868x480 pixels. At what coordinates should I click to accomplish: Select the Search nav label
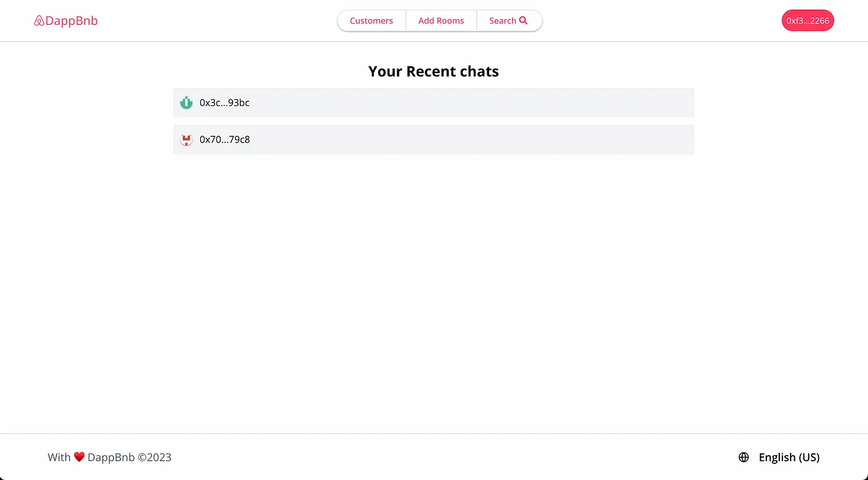(502, 20)
